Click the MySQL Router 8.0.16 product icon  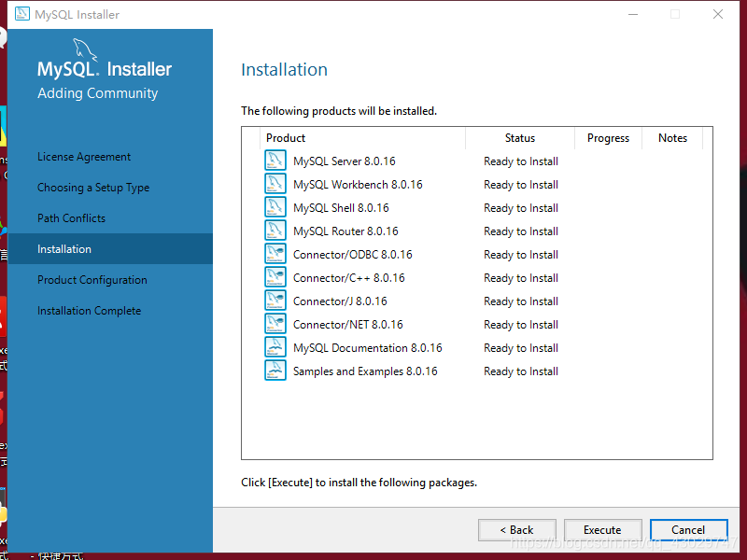[x=275, y=231]
